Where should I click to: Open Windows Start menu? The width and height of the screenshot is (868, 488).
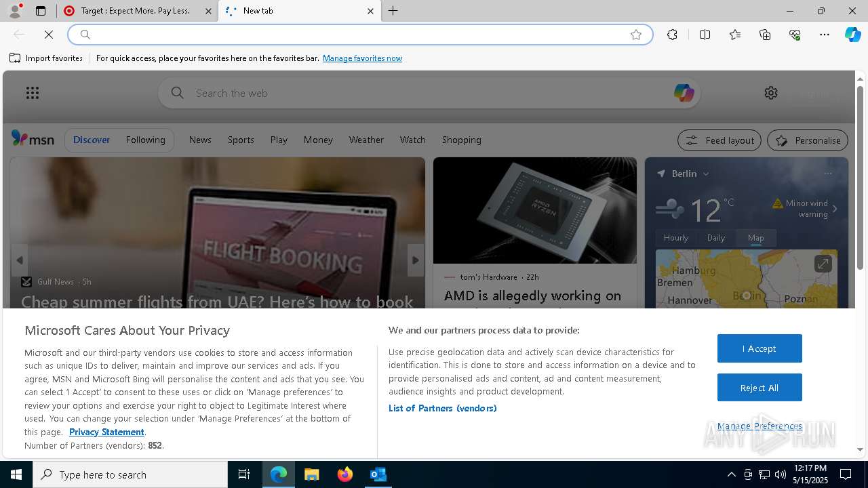coord(16,474)
